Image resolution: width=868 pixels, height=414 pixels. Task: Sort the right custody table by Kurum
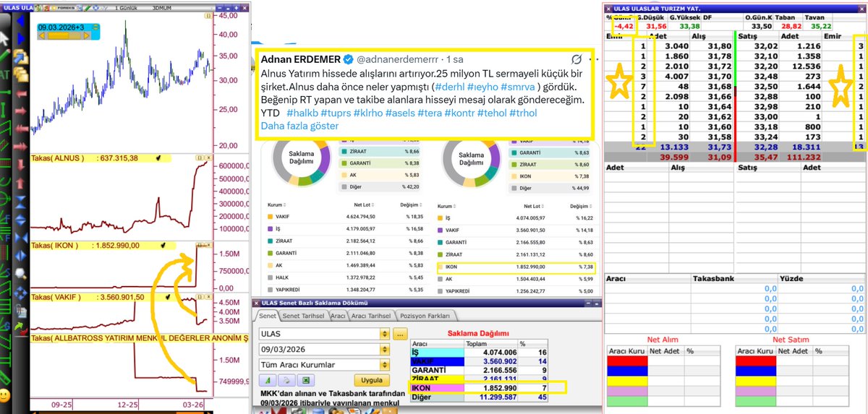point(448,205)
